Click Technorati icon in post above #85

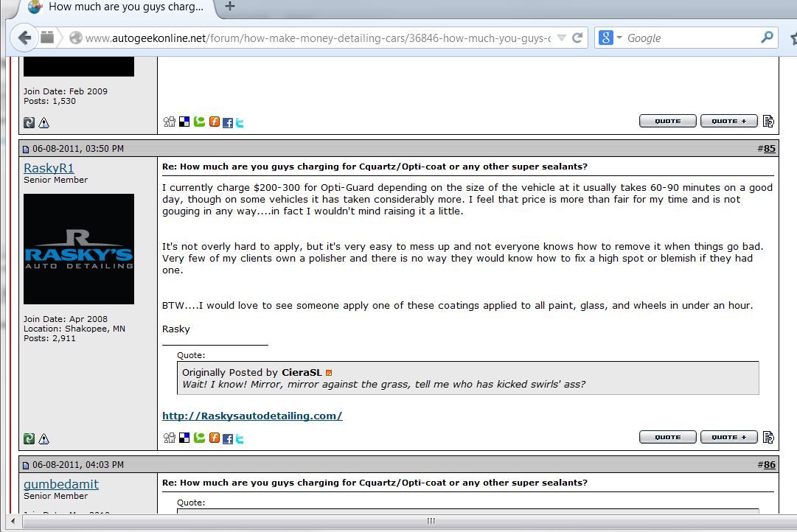click(199, 122)
